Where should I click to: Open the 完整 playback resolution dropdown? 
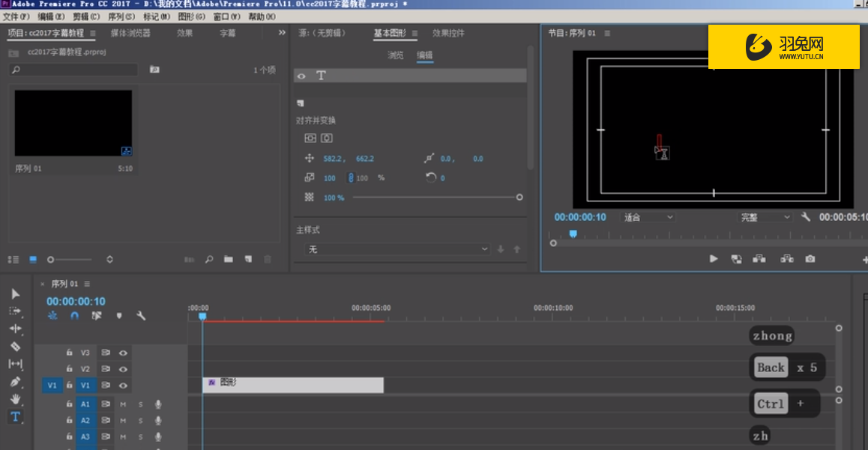(764, 217)
